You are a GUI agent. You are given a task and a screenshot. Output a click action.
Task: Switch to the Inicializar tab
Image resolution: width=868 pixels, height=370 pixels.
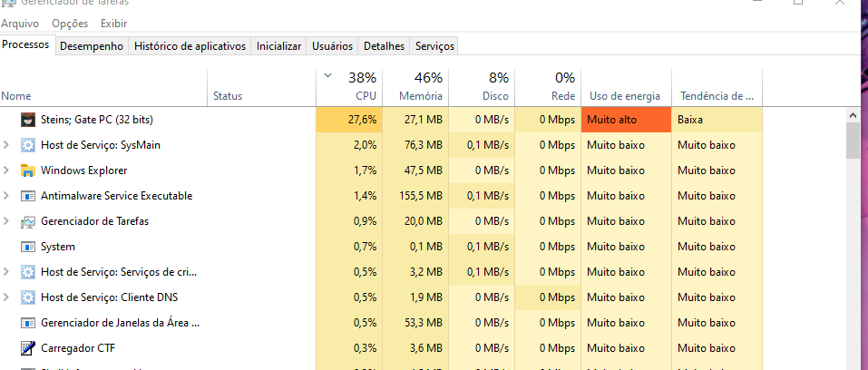click(x=279, y=46)
